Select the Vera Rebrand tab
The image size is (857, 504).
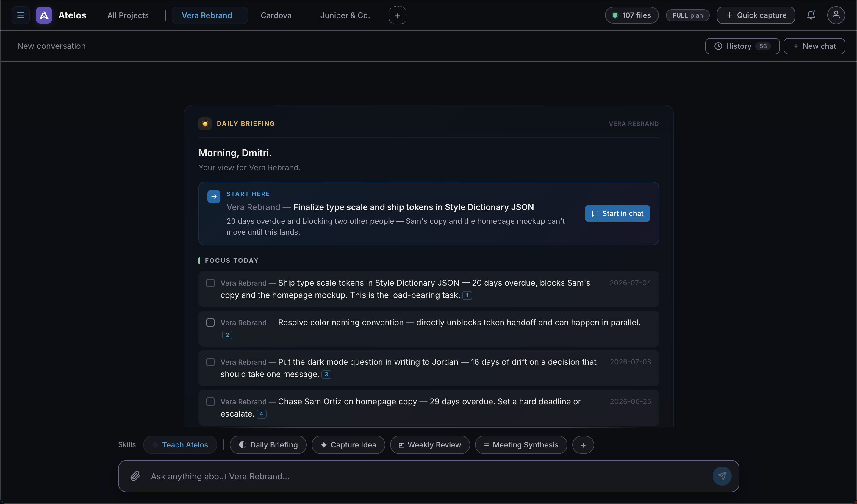coord(209,15)
